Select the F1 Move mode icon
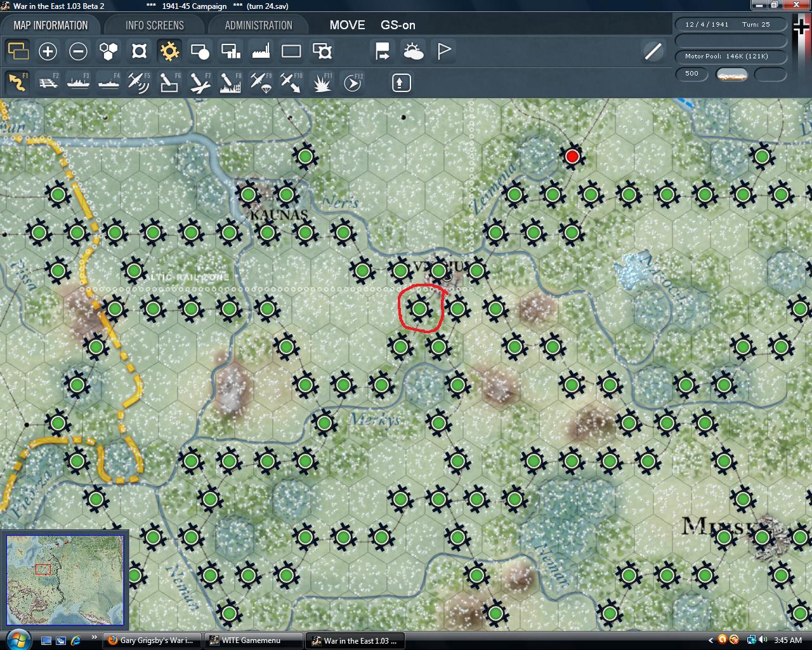Viewport: 812px width, 650px height. (17, 83)
